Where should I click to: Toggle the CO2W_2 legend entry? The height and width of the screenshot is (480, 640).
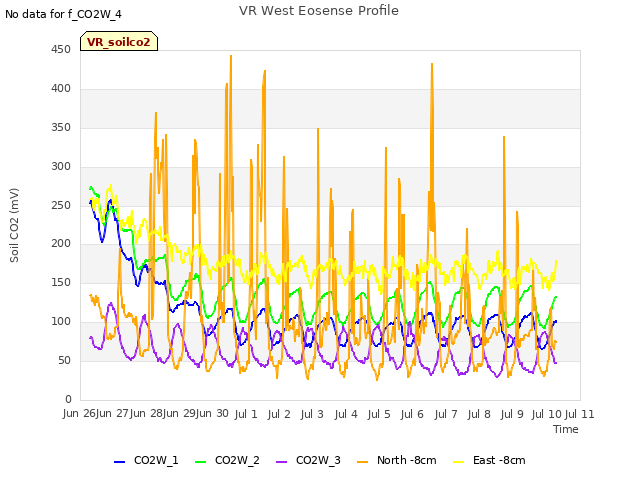[227, 461]
